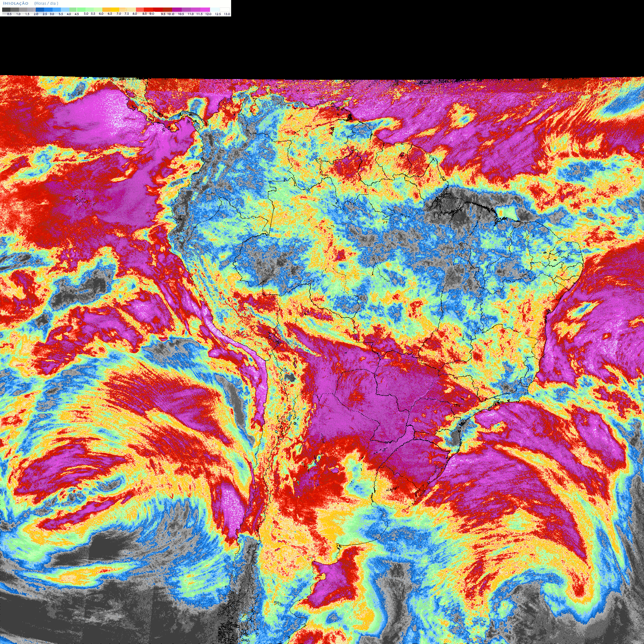This screenshot has height=644, width=644.
Task: Select the 3.5 legend value
Action: (x=61, y=14)
